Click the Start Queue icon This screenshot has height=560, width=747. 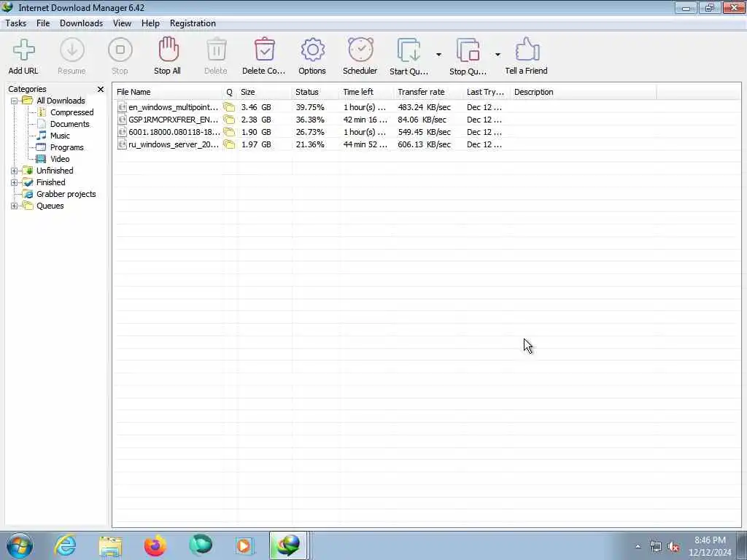[x=409, y=50]
